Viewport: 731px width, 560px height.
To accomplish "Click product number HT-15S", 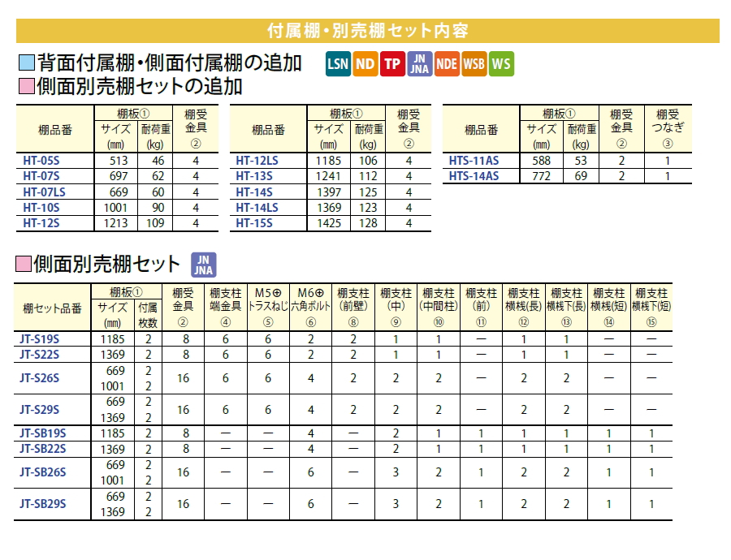I will tap(254, 222).
